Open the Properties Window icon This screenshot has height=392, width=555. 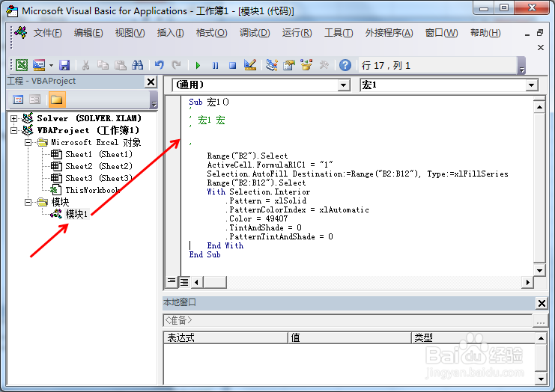pos(289,65)
